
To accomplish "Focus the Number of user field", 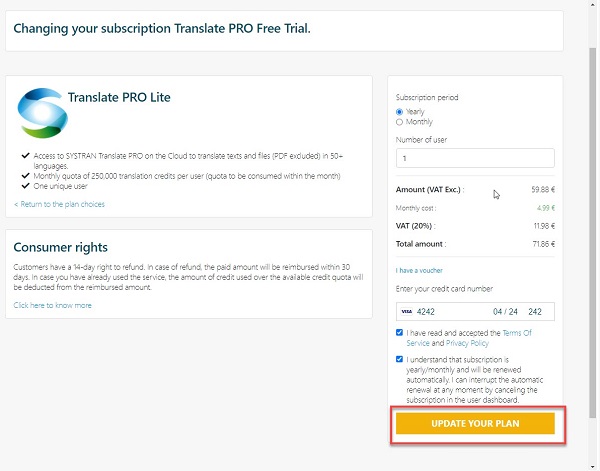I will click(475, 158).
